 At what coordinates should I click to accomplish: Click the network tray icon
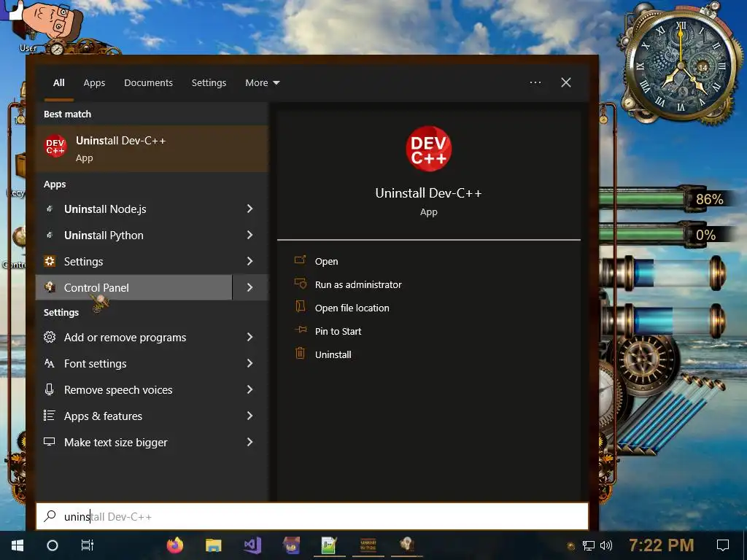[589, 545]
